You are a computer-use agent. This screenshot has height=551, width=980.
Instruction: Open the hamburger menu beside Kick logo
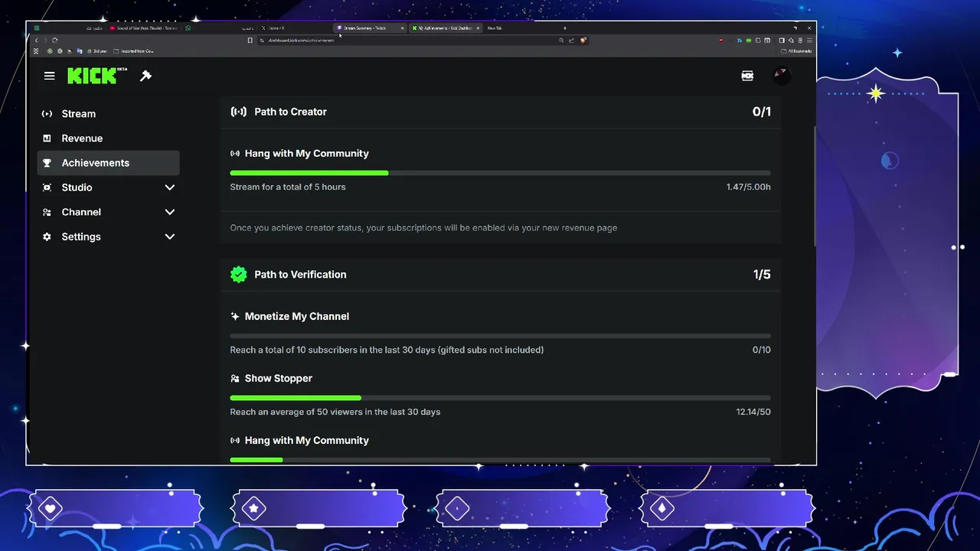point(50,76)
